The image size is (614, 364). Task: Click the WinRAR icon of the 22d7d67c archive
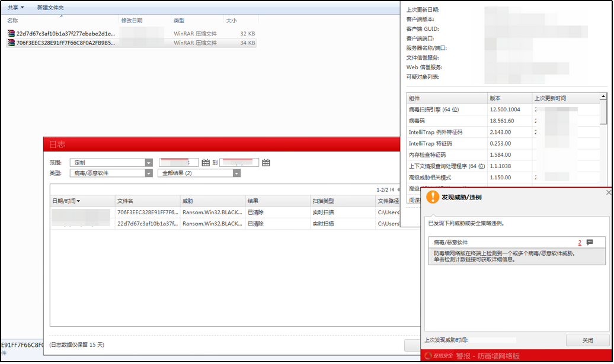11,34
